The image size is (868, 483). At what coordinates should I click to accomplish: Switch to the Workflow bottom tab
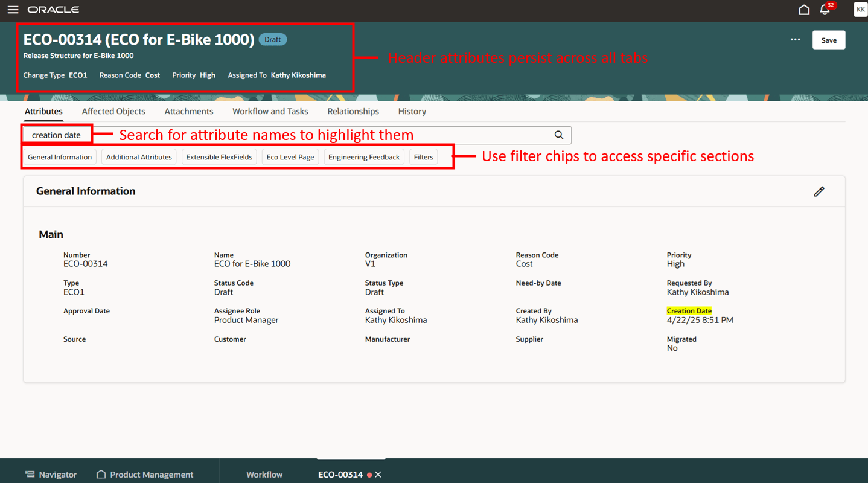[x=264, y=475]
